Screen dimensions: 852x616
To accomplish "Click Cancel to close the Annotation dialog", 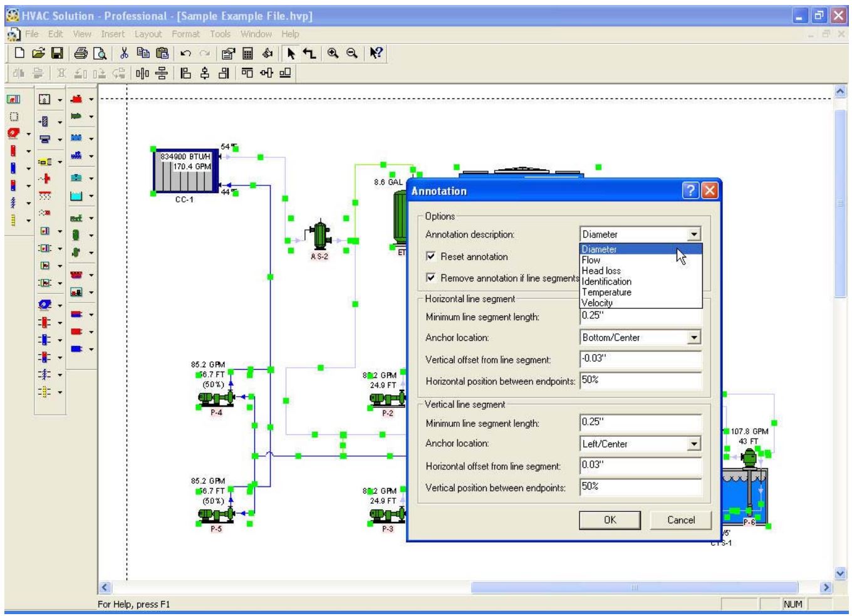I will point(680,520).
